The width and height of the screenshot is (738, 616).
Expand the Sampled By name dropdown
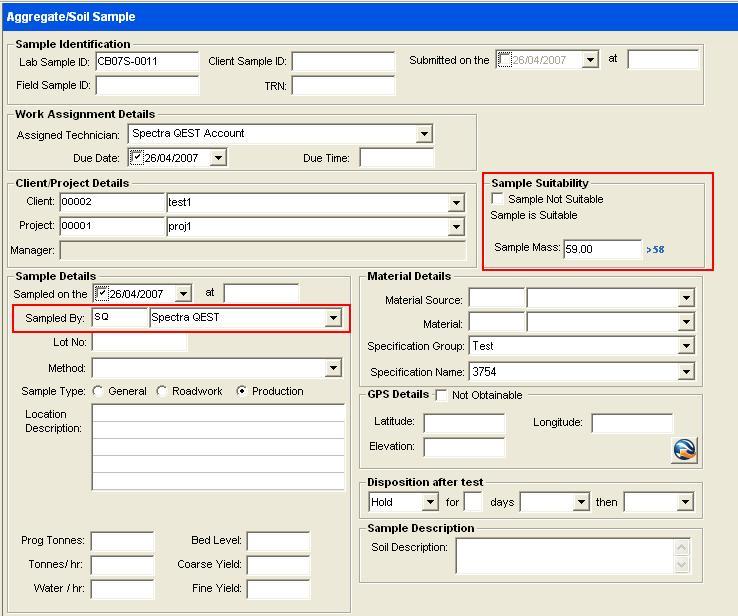[x=333, y=318]
